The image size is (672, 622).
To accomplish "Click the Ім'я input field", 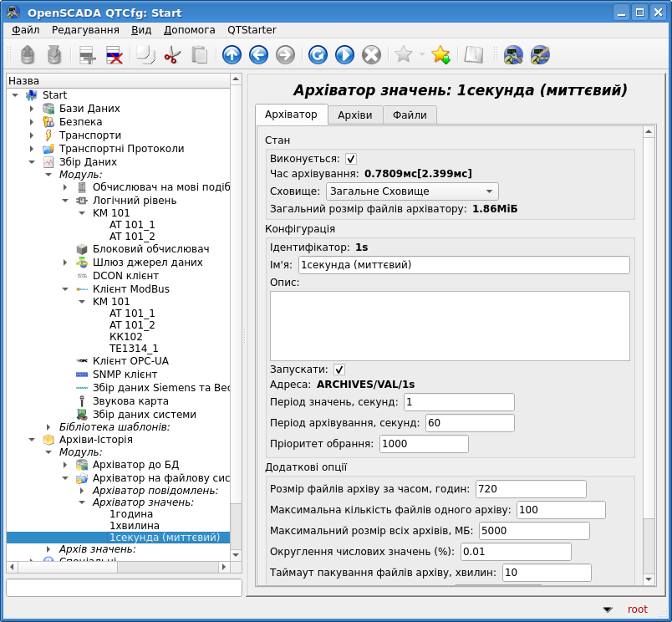I will click(x=463, y=265).
